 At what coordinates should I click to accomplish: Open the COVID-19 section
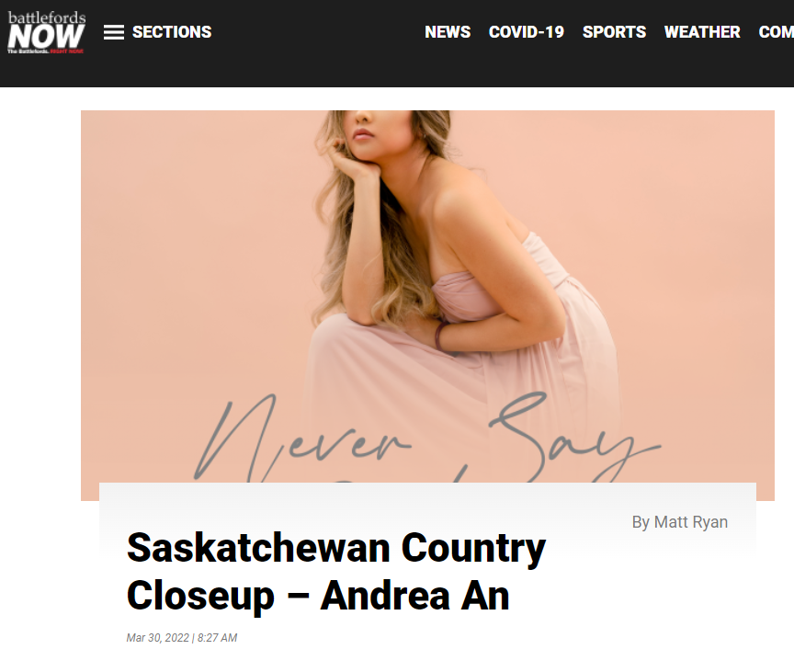(x=527, y=32)
